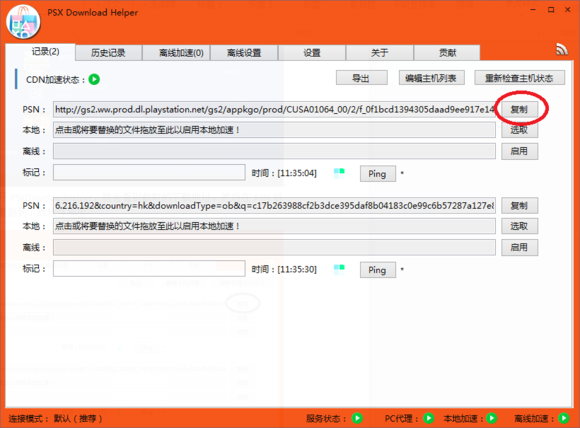Click the green 离线加速 status icon

pos(563,418)
